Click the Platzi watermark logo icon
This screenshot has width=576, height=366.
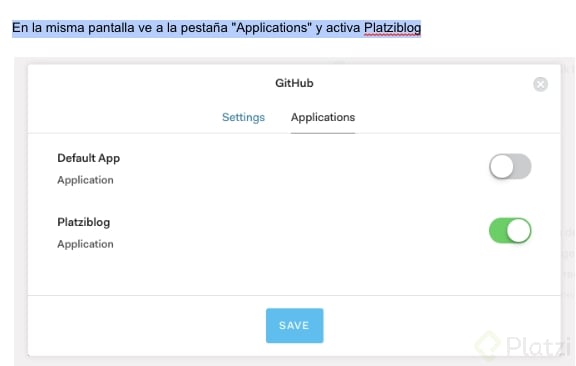click(x=487, y=345)
